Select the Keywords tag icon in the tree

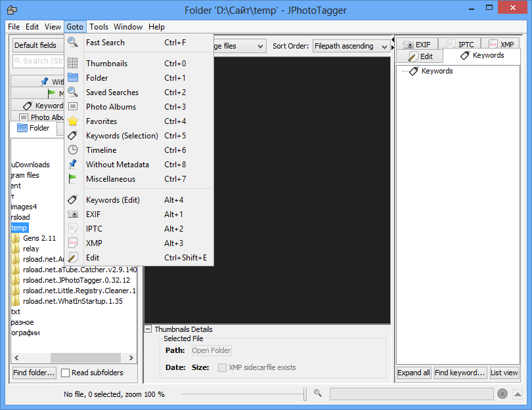pyautogui.click(x=413, y=71)
